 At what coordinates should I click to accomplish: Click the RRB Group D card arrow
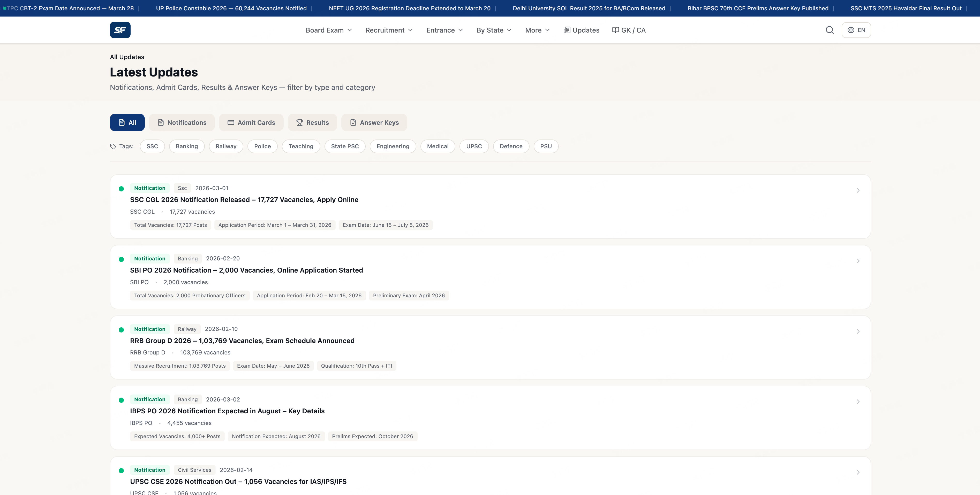tap(857, 331)
